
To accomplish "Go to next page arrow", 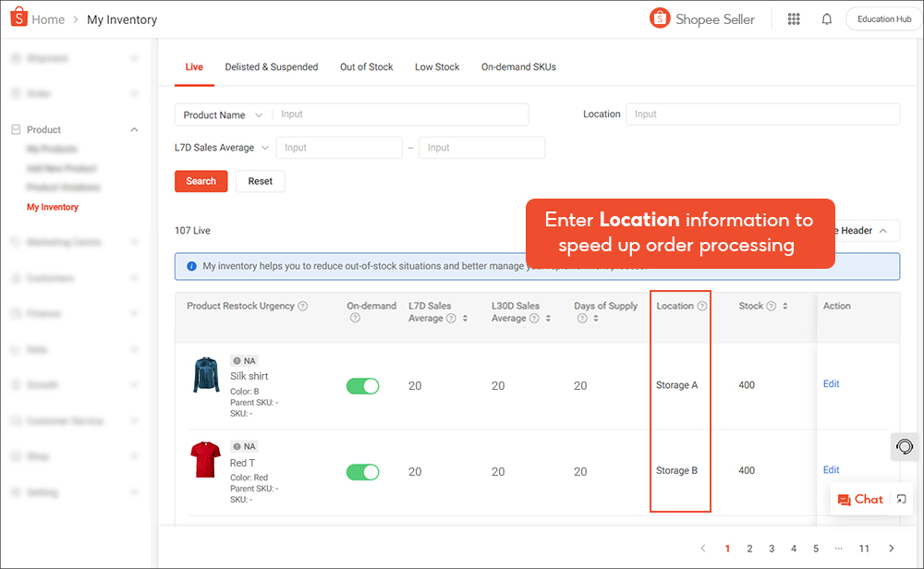I will point(891,549).
